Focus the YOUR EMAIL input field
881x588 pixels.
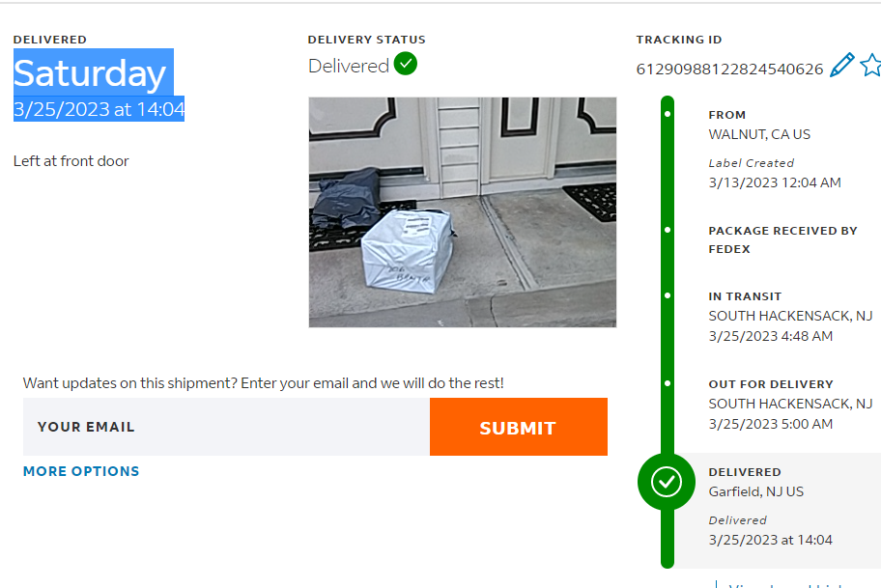coord(226,427)
